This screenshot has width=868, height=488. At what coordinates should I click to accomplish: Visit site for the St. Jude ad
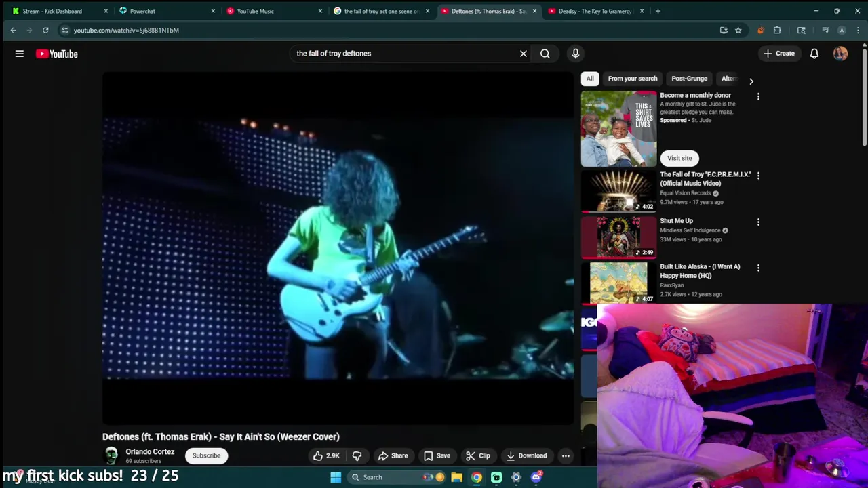pos(679,158)
